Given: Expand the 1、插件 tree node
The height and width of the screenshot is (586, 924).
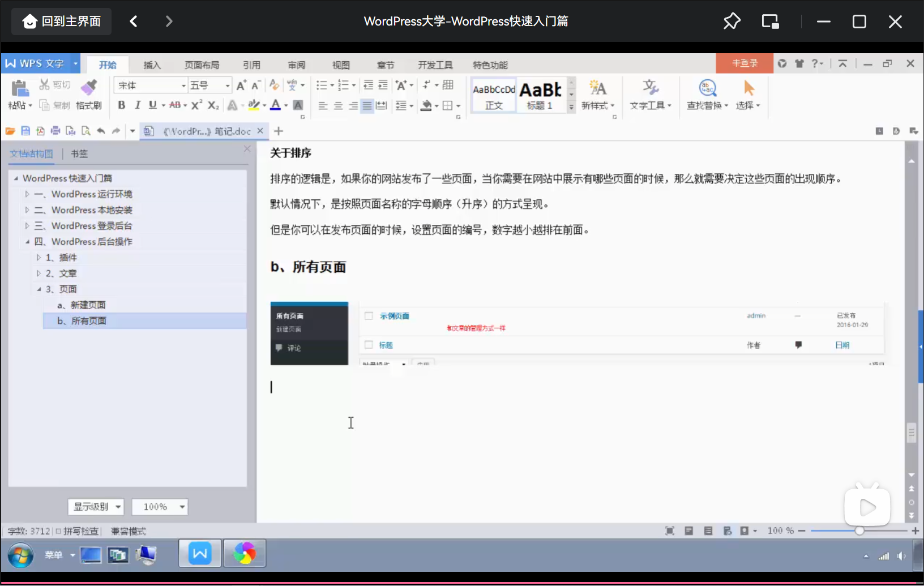Looking at the screenshot, I should click(38, 258).
